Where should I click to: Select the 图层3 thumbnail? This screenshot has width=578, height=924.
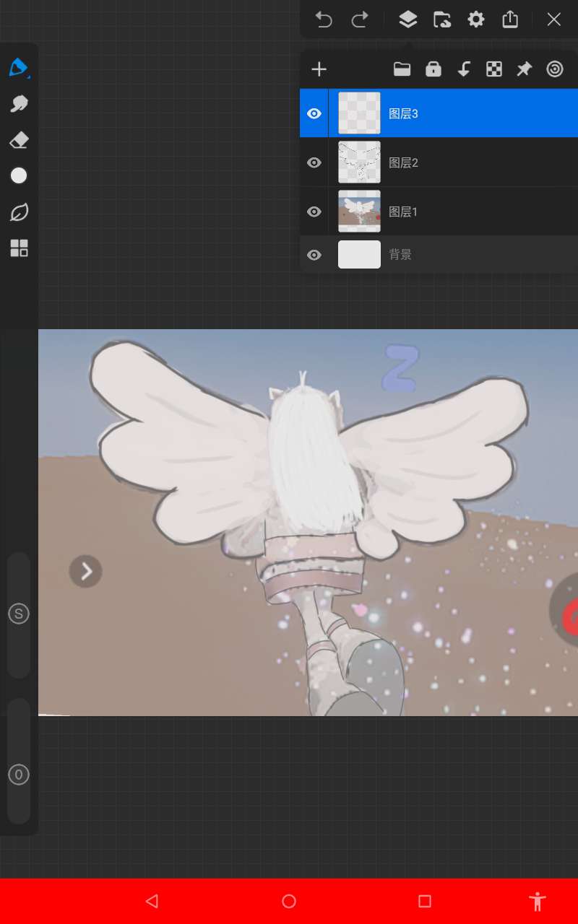tap(359, 113)
